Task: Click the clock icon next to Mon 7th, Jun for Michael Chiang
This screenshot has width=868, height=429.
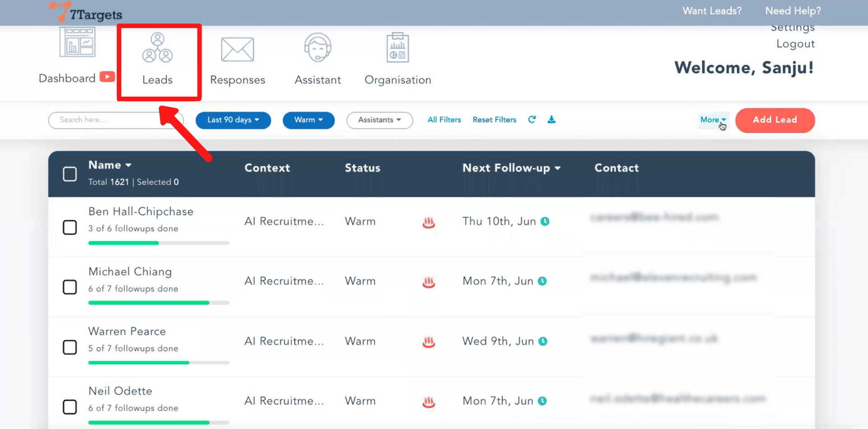Action: (542, 281)
